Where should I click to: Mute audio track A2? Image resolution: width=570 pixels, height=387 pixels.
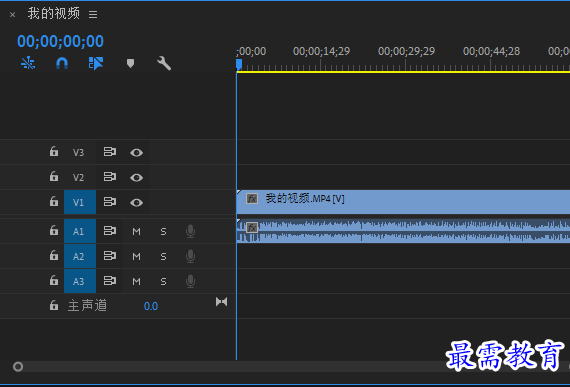tap(136, 257)
